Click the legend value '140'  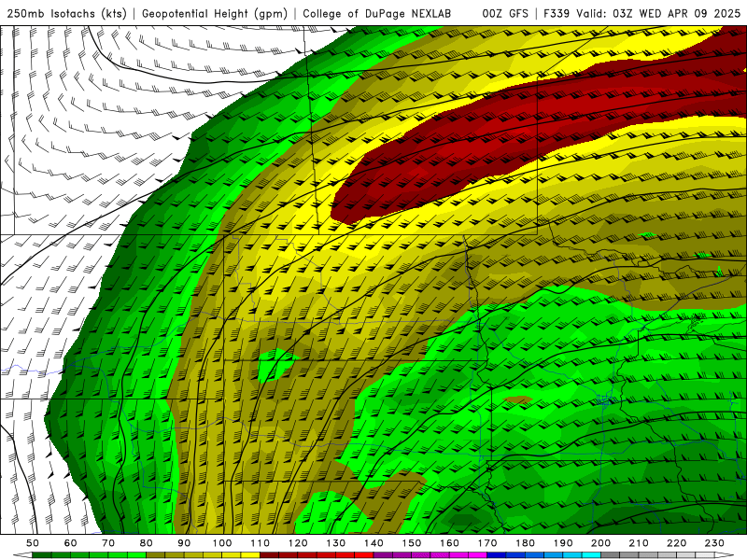click(x=373, y=543)
